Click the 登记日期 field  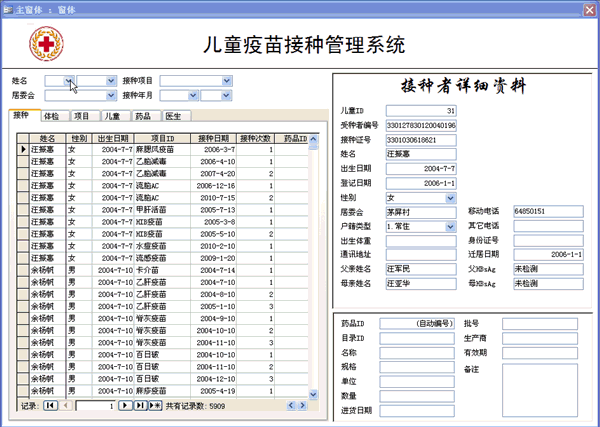click(x=421, y=183)
